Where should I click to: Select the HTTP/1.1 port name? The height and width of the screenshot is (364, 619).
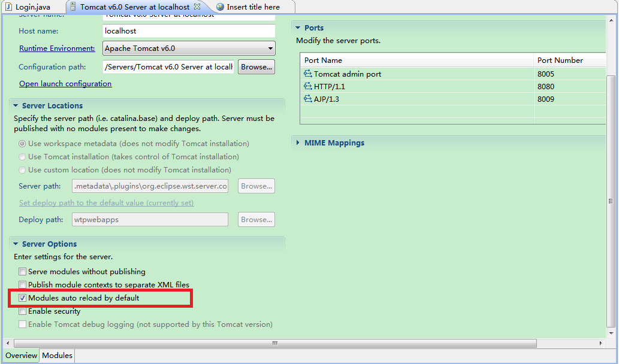[x=329, y=86]
